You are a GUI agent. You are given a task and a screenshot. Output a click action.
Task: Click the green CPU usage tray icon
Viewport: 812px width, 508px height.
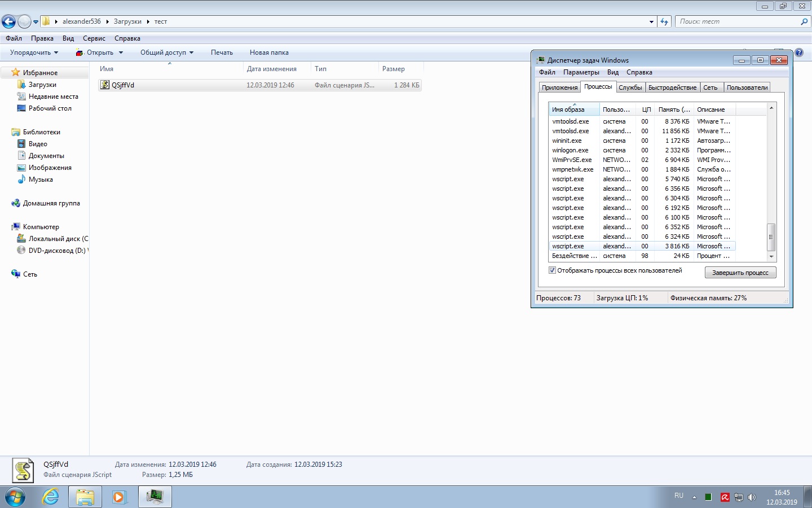click(x=708, y=497)
